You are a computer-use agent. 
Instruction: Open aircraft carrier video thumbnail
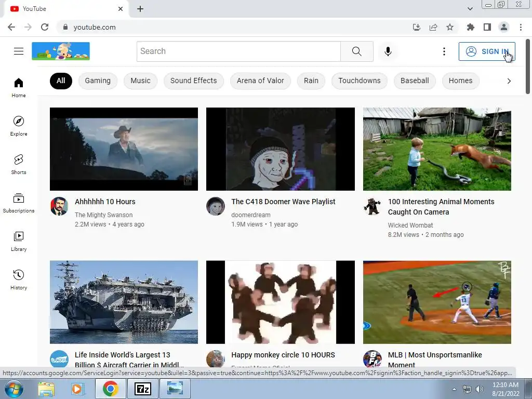tap(124, 302)
